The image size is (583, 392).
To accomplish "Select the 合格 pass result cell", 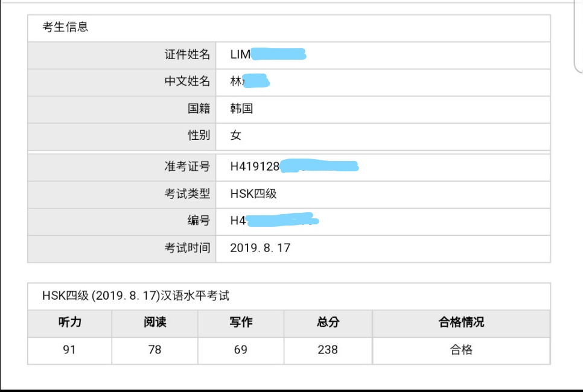I will point(461,350).
